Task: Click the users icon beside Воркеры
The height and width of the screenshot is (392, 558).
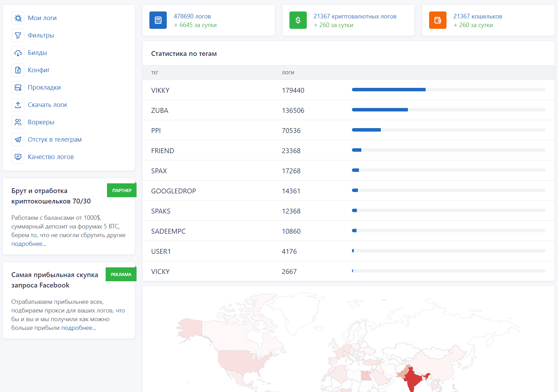Action: tap(18, 122)
